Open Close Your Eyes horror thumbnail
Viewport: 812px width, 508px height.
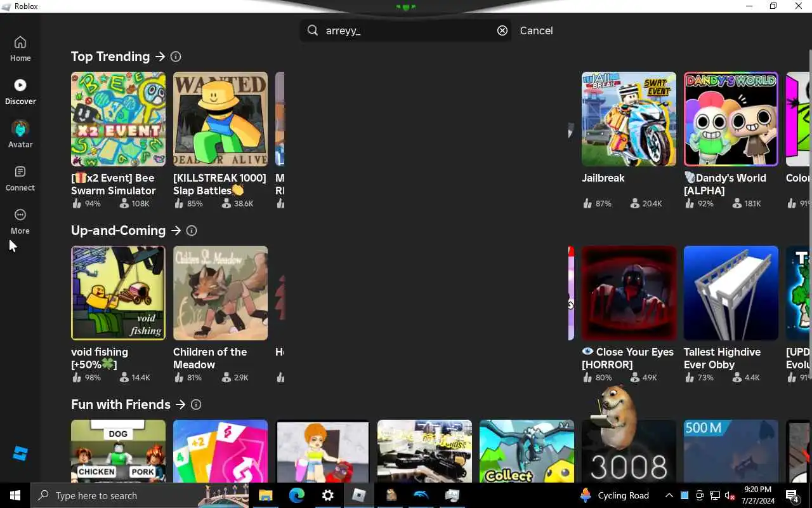pyautogui.click(x=629, y=293)
